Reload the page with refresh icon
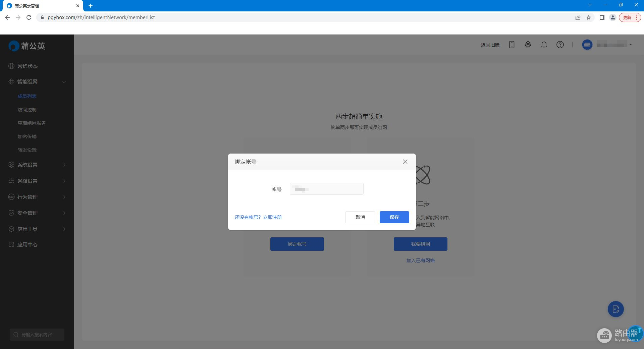644x349 pixels. pyautogui.click(x=29, y=17)
